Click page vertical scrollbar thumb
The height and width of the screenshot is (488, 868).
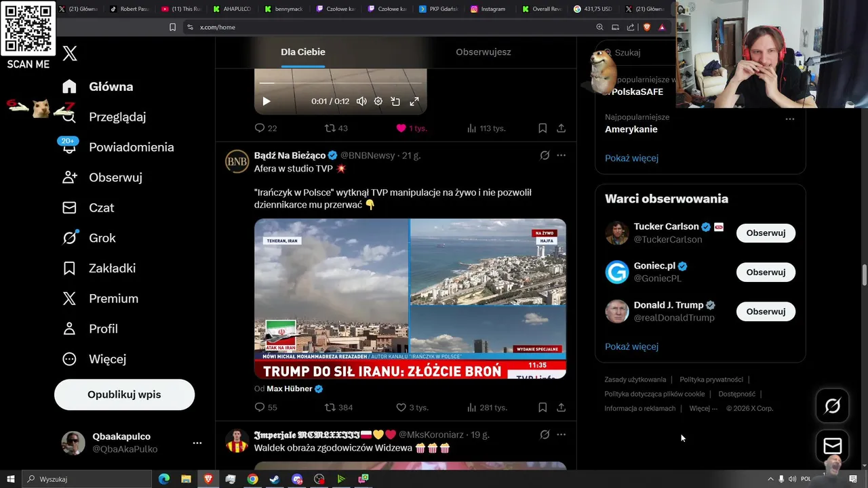click(864, 276)
